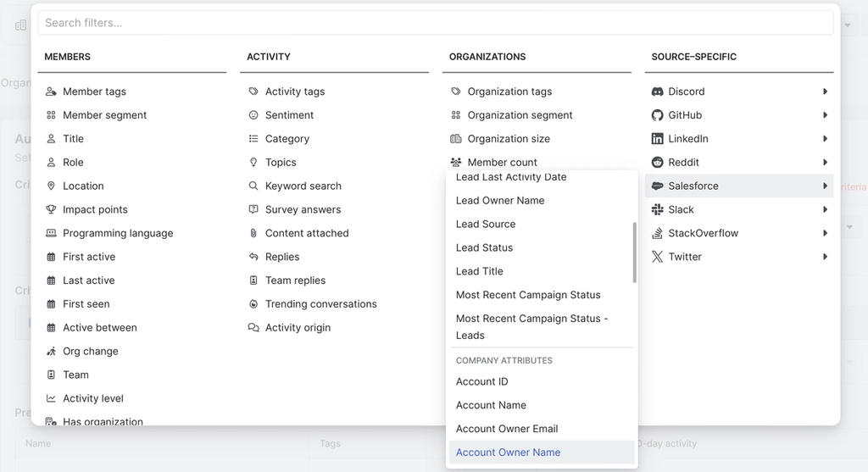This screenshot has width=868, height=472.
Task: Click the Discord logo icon
Action: (x=657, y=92)
